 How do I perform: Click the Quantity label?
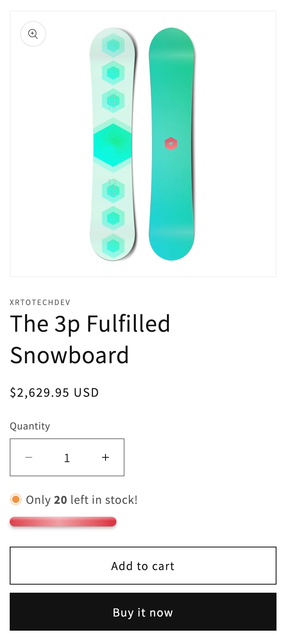pos(30,426)
